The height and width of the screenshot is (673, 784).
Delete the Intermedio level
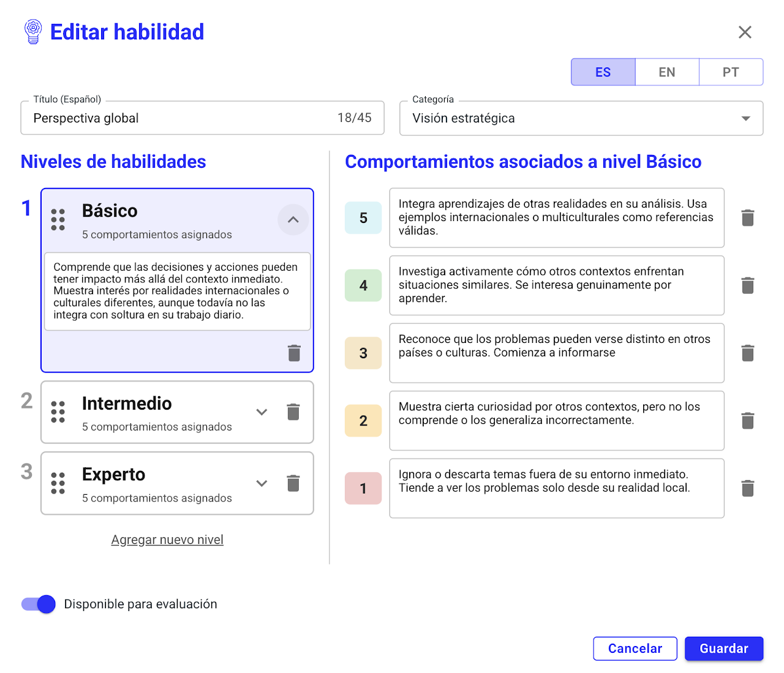click(293, 412)
